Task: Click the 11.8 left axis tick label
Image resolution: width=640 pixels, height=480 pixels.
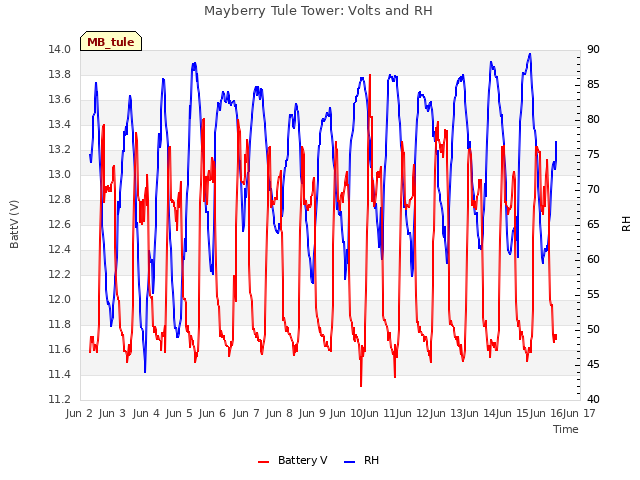Action: (60, 324)
